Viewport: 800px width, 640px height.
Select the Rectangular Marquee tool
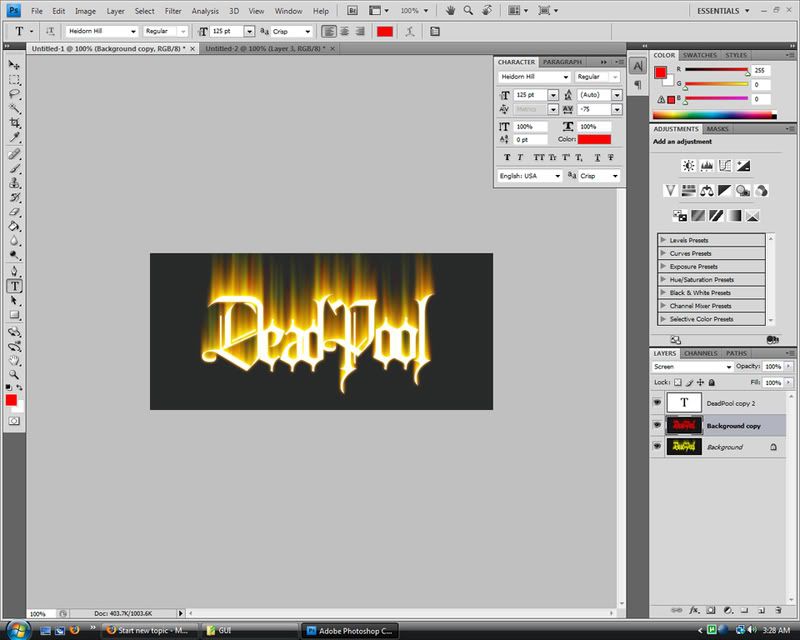click(14, 80)
